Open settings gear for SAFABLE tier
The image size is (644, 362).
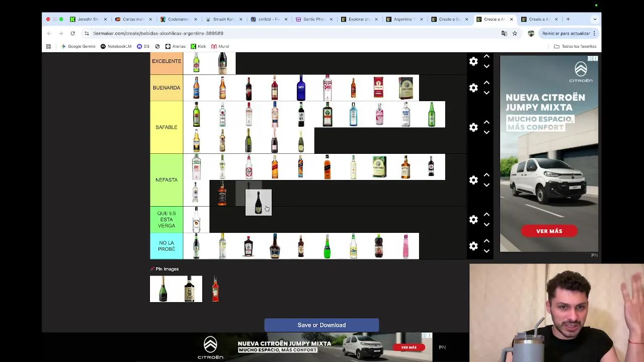pyautogui.click(x=473, y=127)
